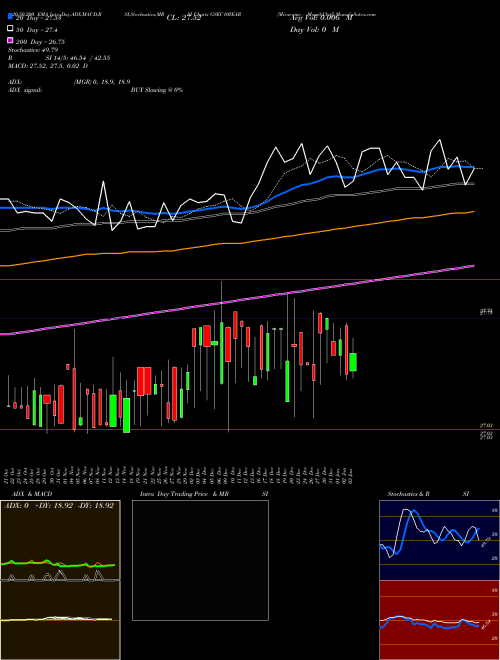Viewport: 500px width, 660px height.
Task: Click the 'Avg Vol: 0.006 M' label
Action: [321, 18]
